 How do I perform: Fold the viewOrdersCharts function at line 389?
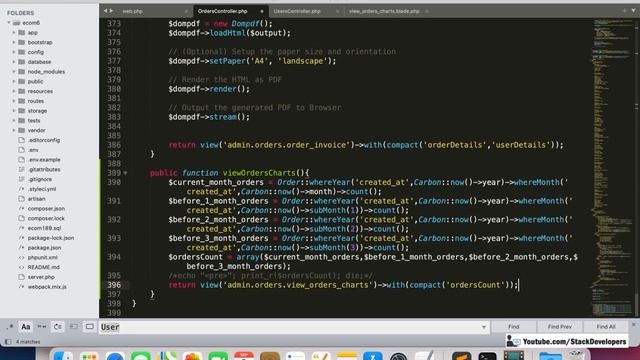[125, 173]
